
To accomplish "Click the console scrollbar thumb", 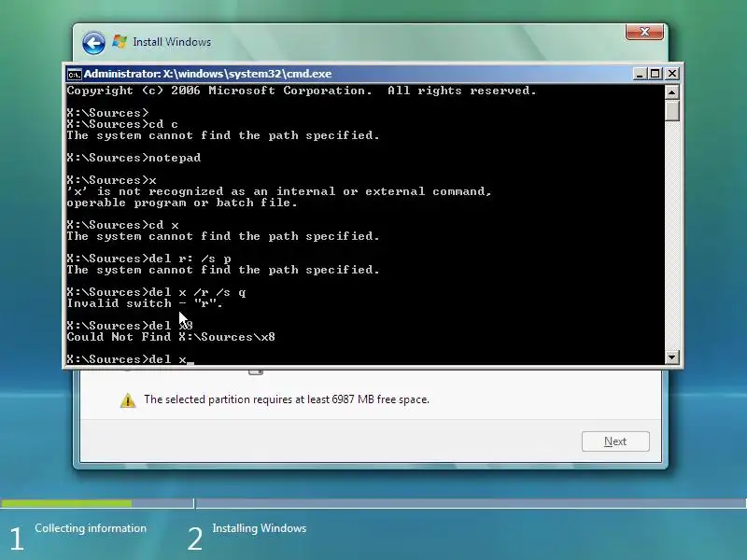I will (671, 110).
